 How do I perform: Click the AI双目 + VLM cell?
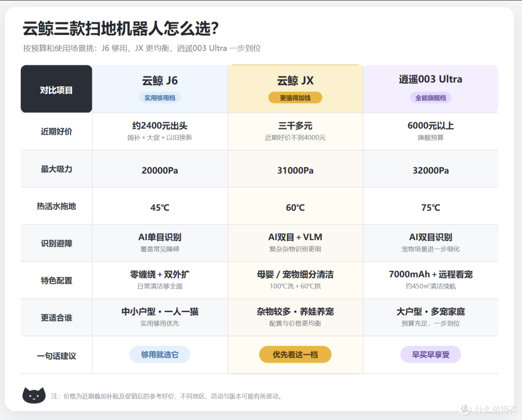295,237
